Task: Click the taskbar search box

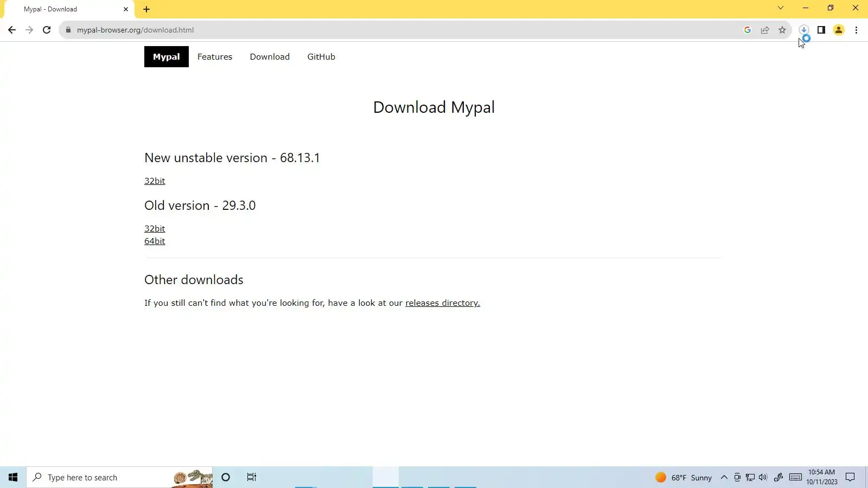Action: click(119, 477)
